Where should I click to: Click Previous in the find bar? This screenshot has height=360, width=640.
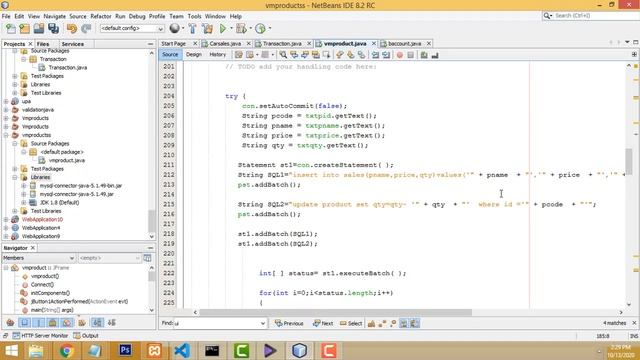289,323
